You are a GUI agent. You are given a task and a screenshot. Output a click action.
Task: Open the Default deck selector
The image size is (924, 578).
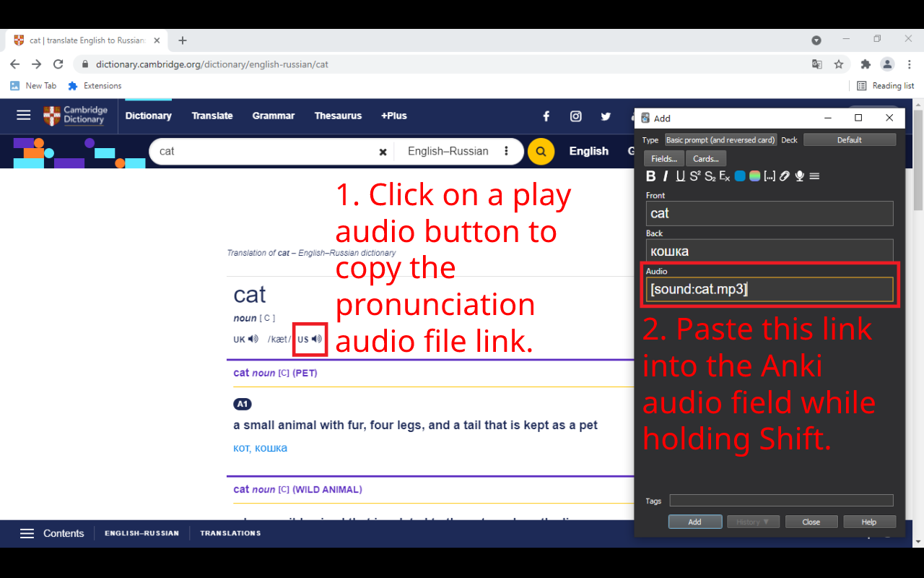[x=850, y=139]
